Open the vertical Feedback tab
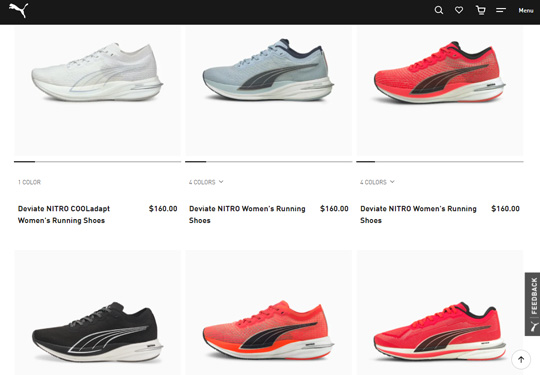 532,304
